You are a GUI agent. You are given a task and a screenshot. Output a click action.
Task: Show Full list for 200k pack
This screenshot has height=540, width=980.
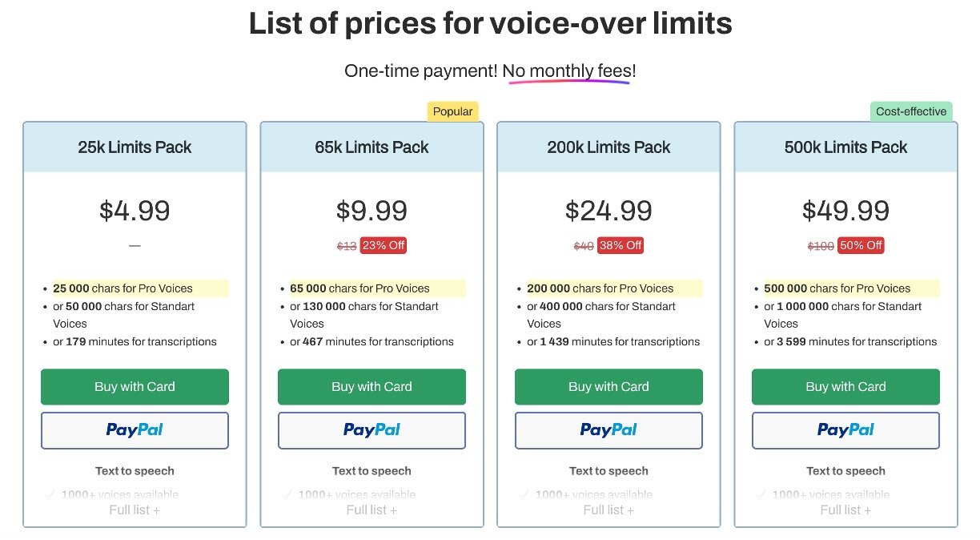pyautogui.click(x=608, y=510)
